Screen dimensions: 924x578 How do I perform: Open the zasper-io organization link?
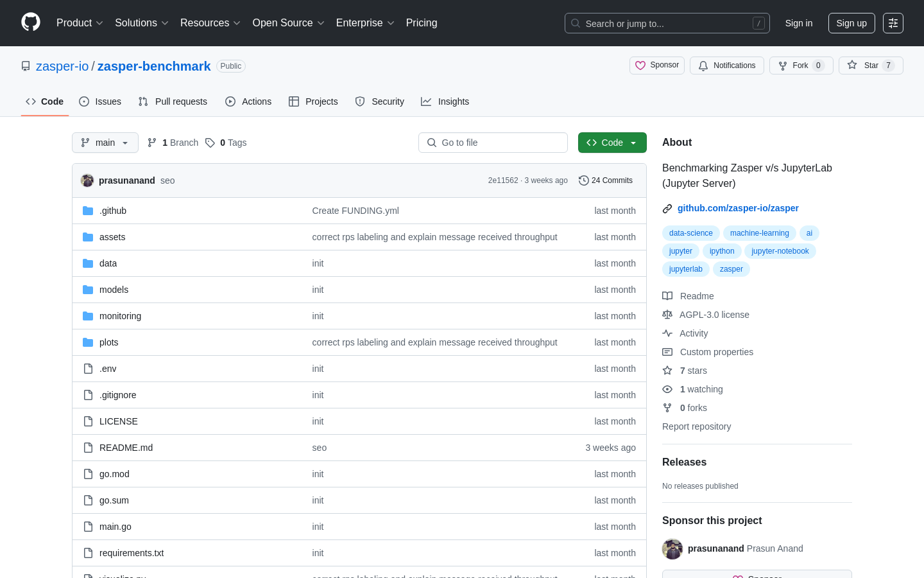tap(62, 66)
